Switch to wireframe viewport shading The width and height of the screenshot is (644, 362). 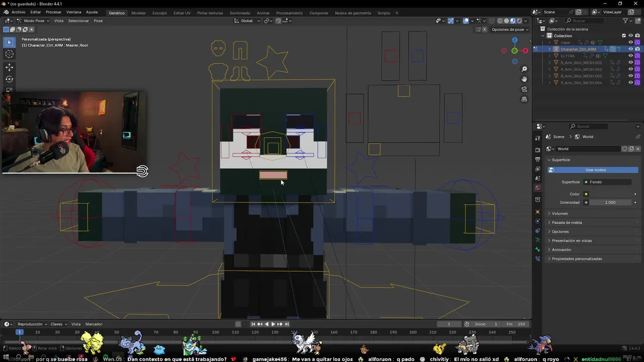click(x=500, y=21)
